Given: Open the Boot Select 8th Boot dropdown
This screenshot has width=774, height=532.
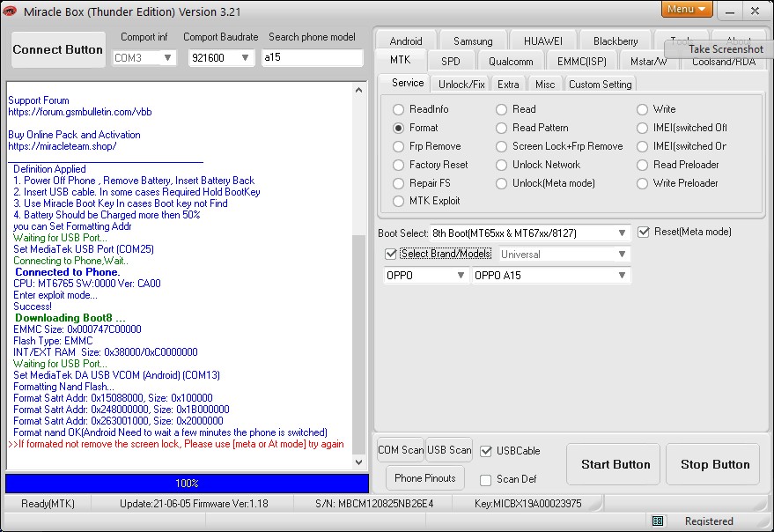Looking at the screenshot, I should (x=531, y=233).
